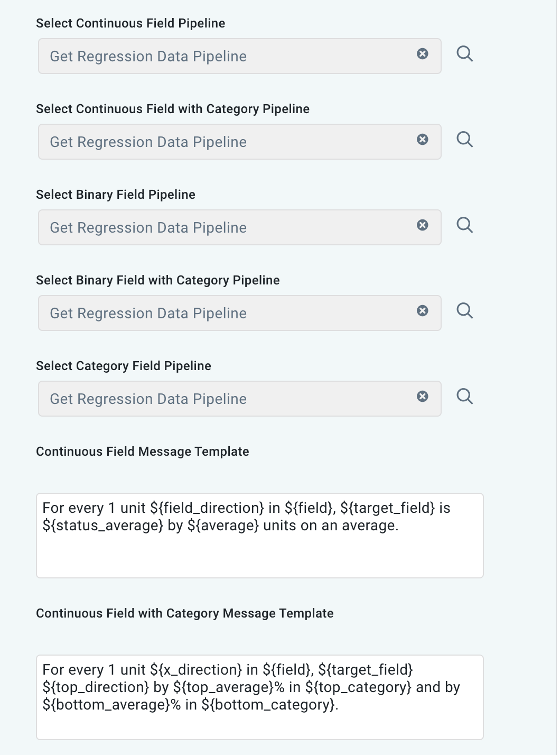Clear the Select Binary Field Pipeline value
560x755 pixels.
click(423, 225)
